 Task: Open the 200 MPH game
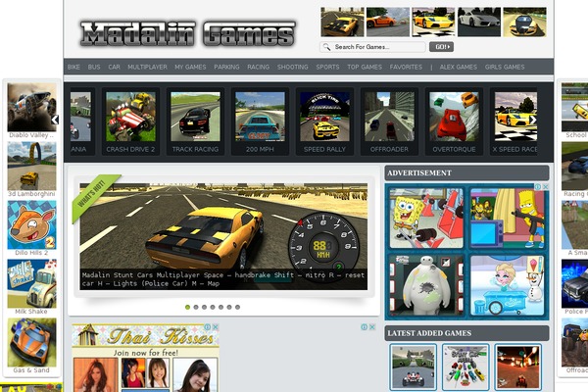260,122
